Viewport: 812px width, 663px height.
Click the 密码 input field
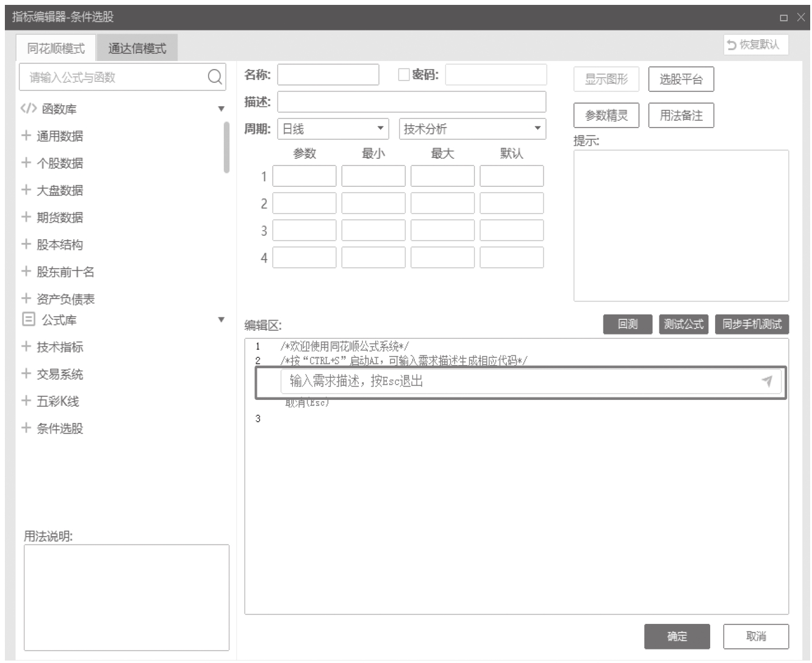click(x=496, y=74)
